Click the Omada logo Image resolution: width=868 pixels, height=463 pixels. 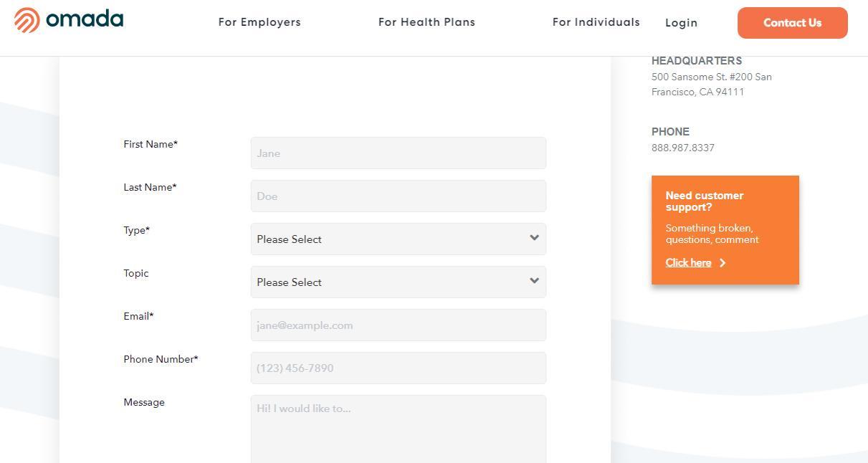tap(68, 19)
